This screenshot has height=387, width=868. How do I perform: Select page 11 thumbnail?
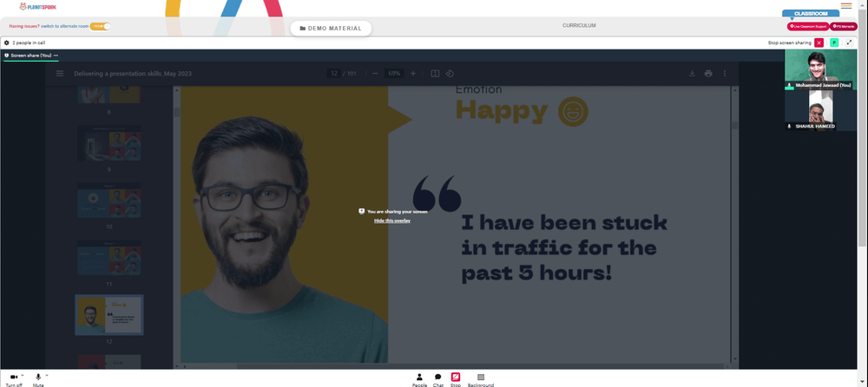pyautogui.click(x=109, y=258)
